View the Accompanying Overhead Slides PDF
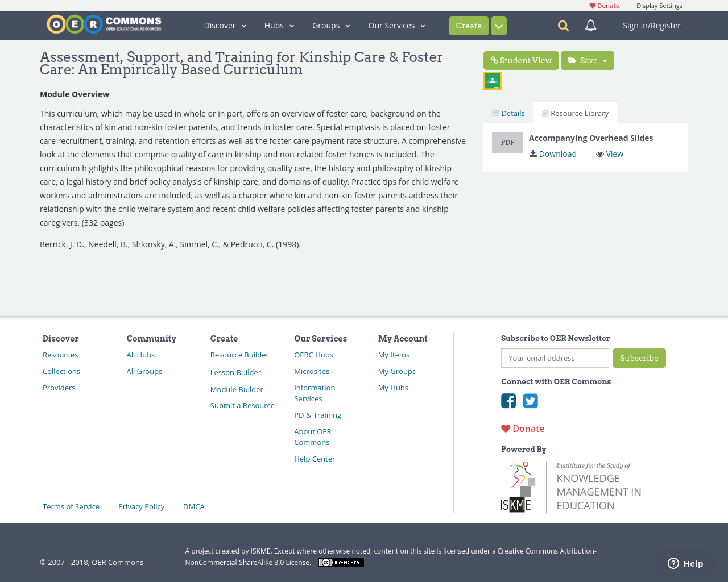Viewport: 728px width, 582px height. [x=614, y=153]
